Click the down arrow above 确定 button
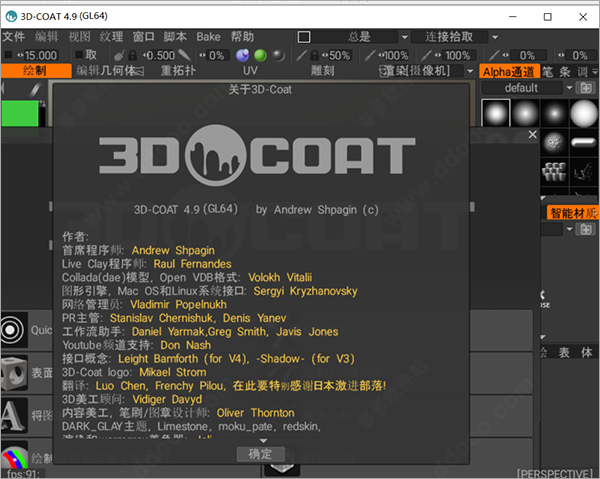 (263, 441)
